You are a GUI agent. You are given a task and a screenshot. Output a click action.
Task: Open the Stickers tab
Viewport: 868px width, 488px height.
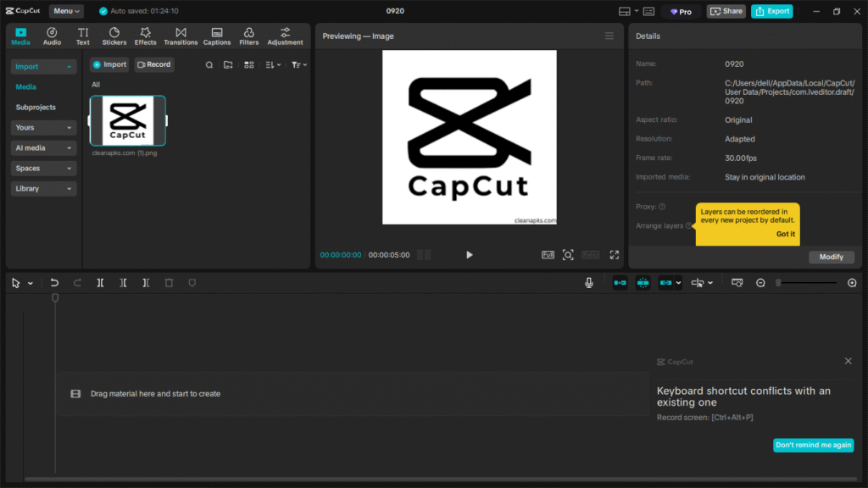114,36
